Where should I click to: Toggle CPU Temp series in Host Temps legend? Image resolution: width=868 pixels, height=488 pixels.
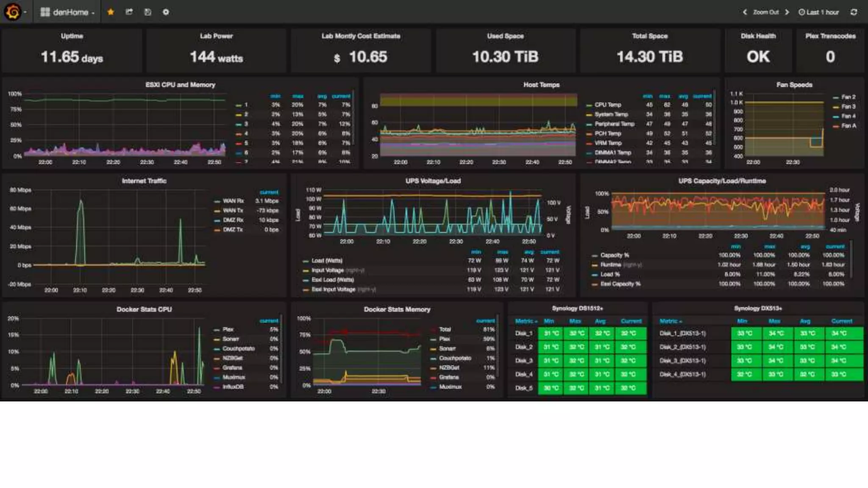tap(607, 105)
